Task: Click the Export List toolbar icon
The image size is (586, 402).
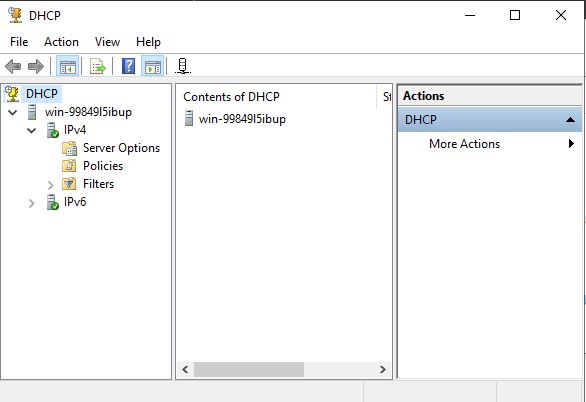Action: point(98,67)
